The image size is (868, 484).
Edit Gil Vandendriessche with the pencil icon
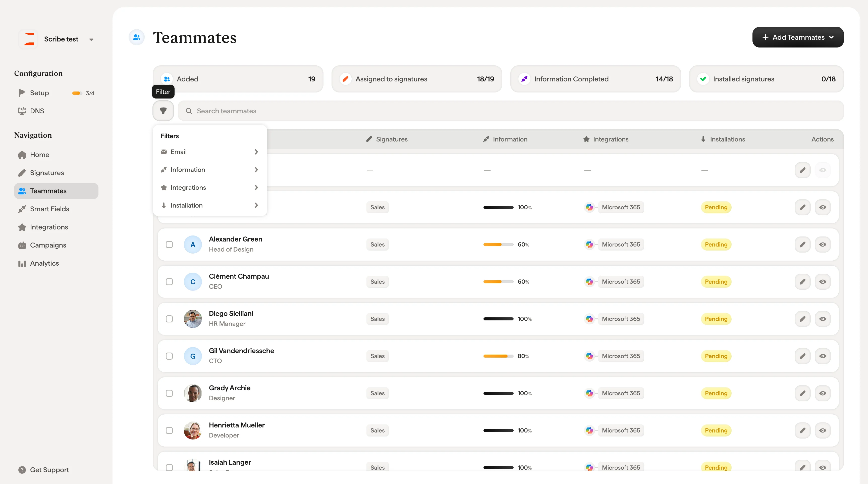(x=802, y=356)
